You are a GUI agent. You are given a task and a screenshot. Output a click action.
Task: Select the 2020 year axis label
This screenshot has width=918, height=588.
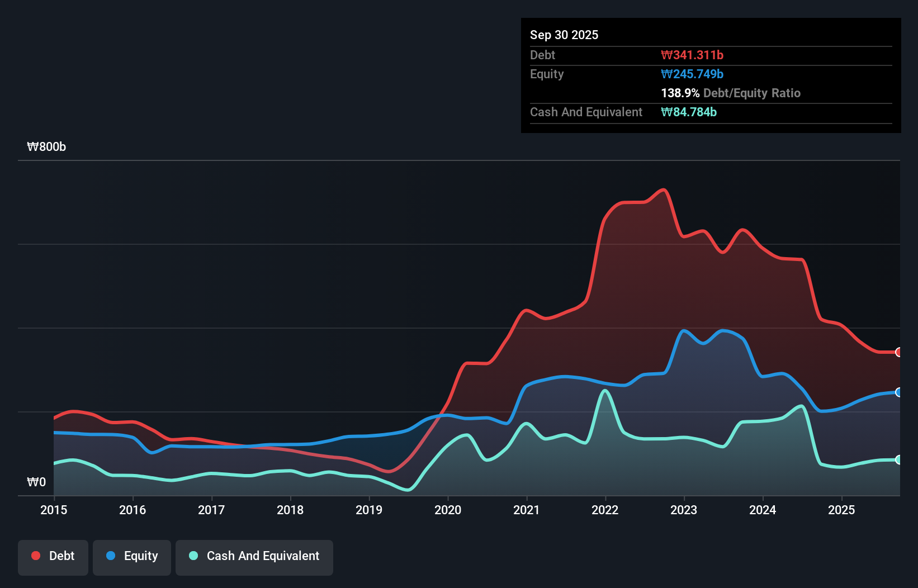(448, 510)
